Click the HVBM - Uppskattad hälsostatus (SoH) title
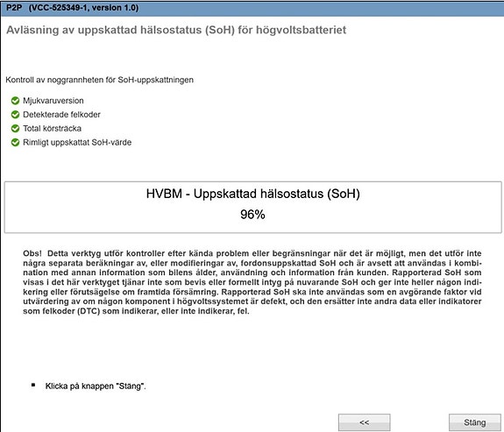The width and height of the screenshot is (504, 432). (253, 194)
